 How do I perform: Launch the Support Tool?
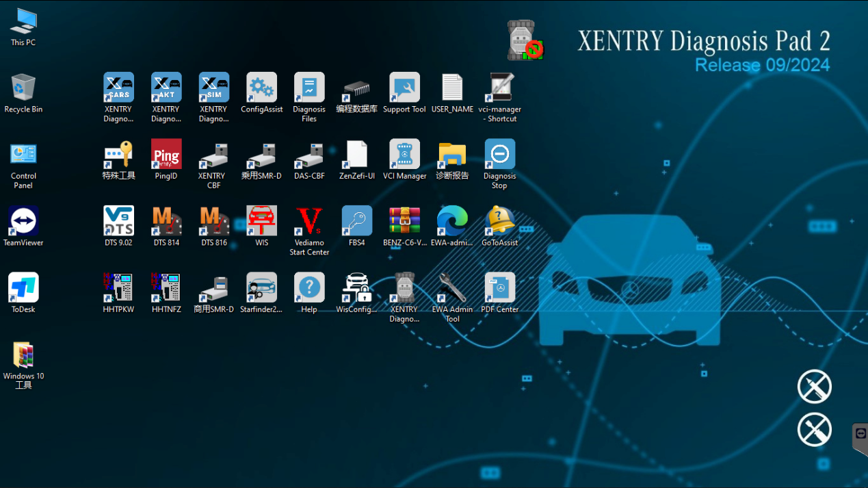404,88
